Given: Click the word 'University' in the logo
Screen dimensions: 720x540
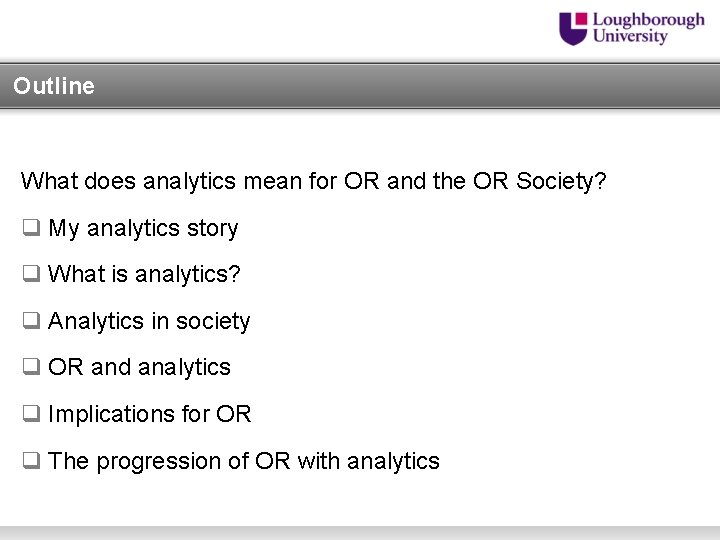Looking at the screenshot, I should [630, 37].
